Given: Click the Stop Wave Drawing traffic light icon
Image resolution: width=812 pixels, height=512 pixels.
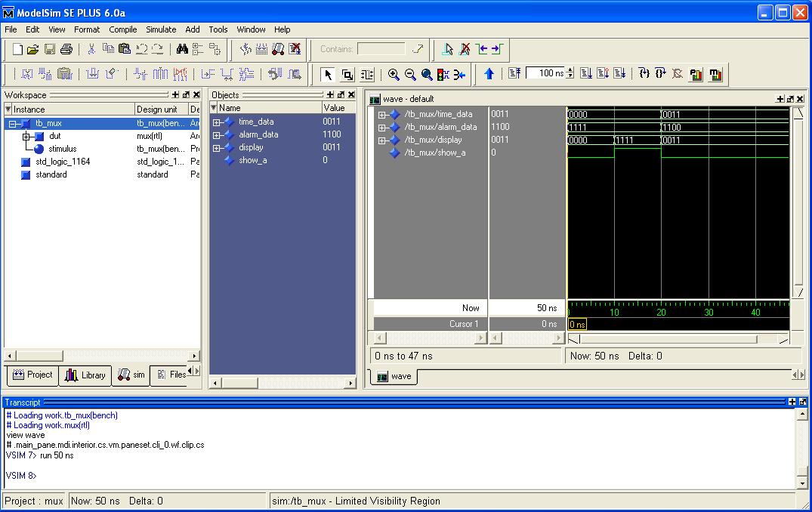Looking at the screenshot, I should point(443,75).
